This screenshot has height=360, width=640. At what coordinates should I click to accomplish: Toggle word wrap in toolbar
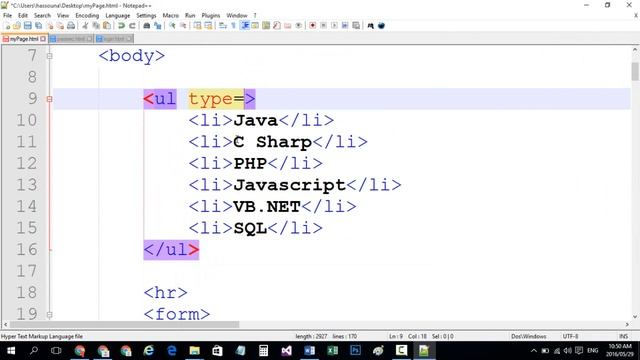[x=223, y=26]
